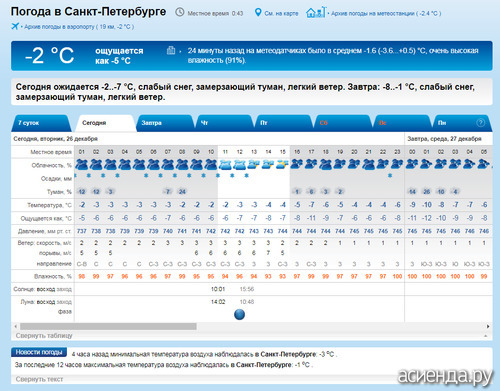
Task: Click cloudiness icon for hour 15 today
Action: 283,164
